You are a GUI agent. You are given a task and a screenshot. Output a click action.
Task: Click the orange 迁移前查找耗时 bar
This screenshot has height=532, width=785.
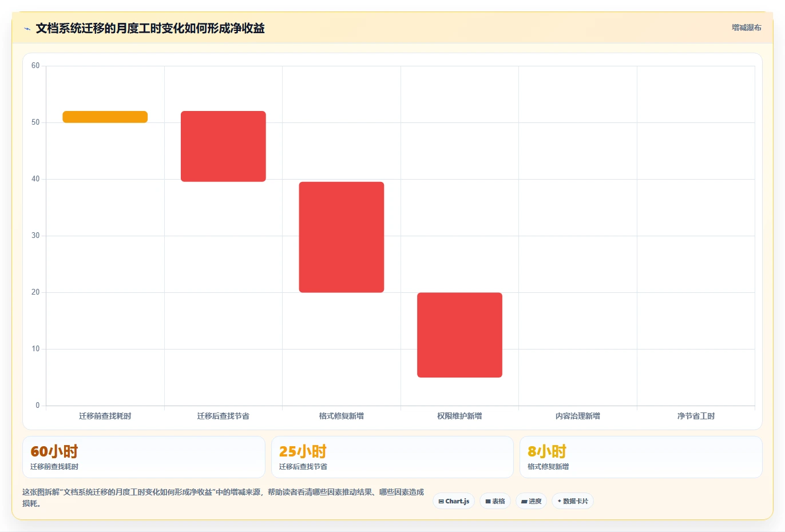(x=105, y=117)
